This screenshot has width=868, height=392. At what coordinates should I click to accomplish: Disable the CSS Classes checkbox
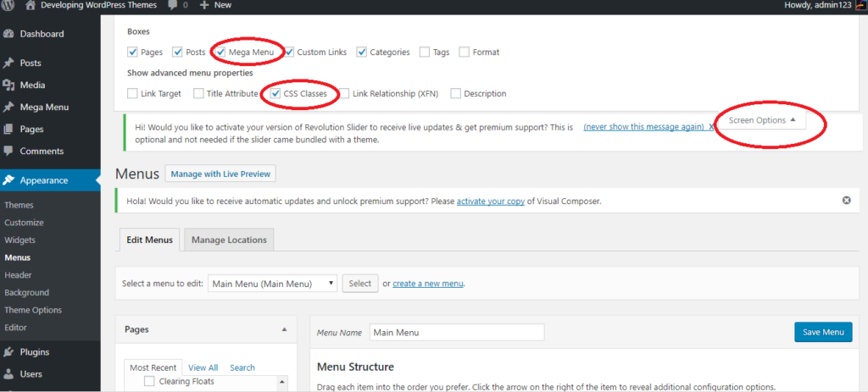[x=275, y=94]
